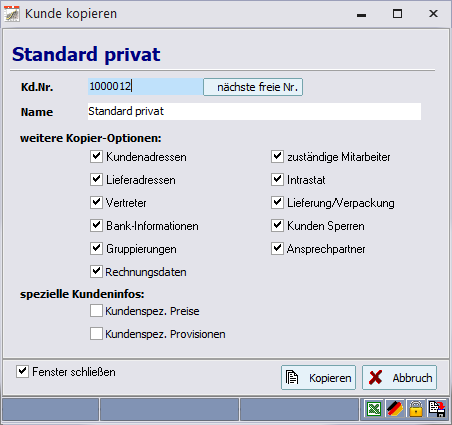The width and height of the screenshot is (452, 425).
Task: Click into the Kd.Nr. input field
Action: (x=145, y=87)
